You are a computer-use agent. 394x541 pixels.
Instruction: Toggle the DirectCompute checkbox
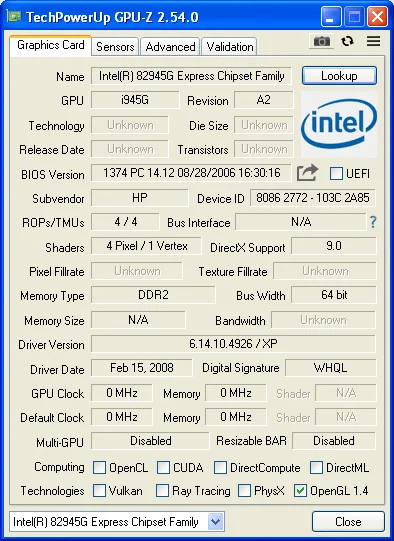[x=220, y=468]
